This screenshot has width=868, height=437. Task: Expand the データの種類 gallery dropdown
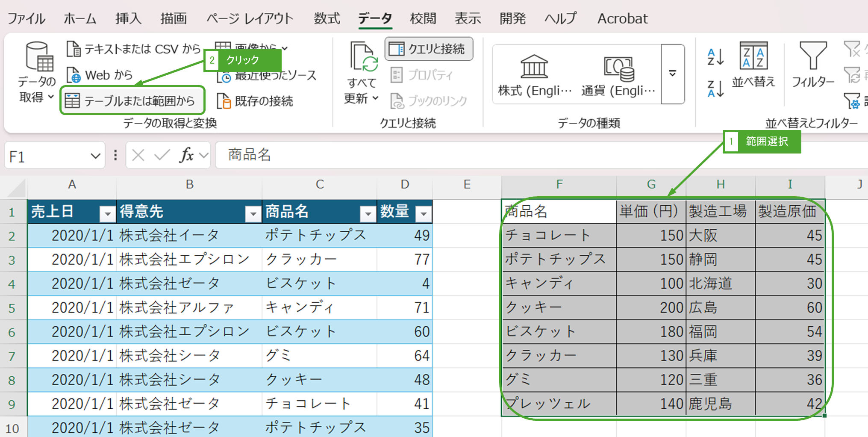(x=673, y=74)
